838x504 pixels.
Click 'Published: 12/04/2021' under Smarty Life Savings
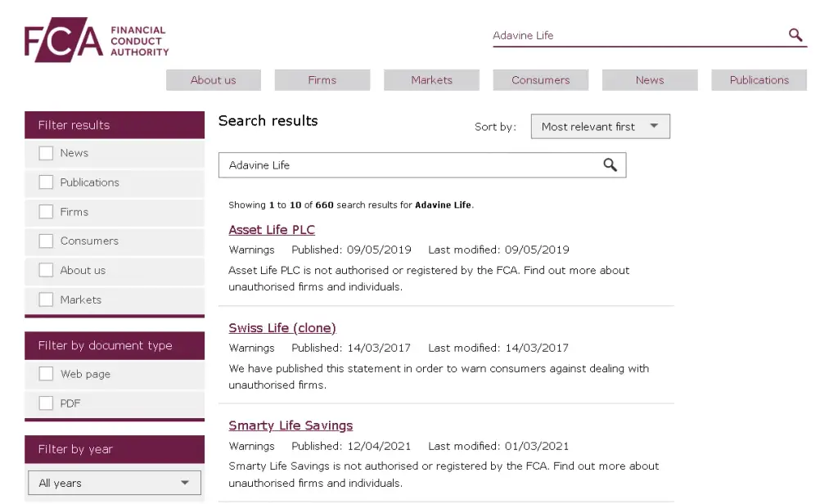351,446
